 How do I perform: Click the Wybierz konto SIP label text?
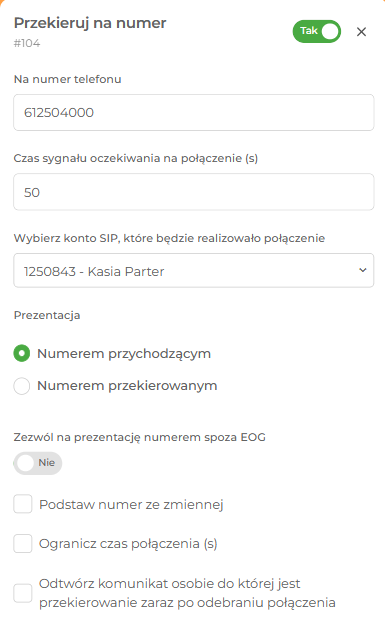coord(169,238)
